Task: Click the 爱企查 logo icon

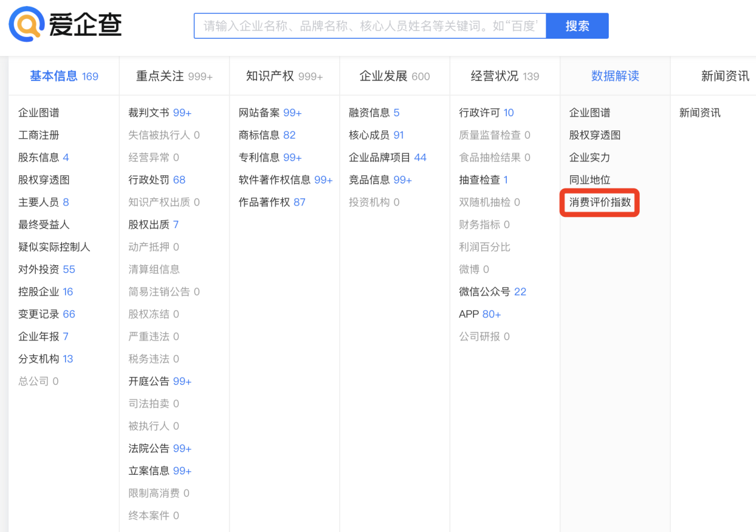Action: point(27,25)
